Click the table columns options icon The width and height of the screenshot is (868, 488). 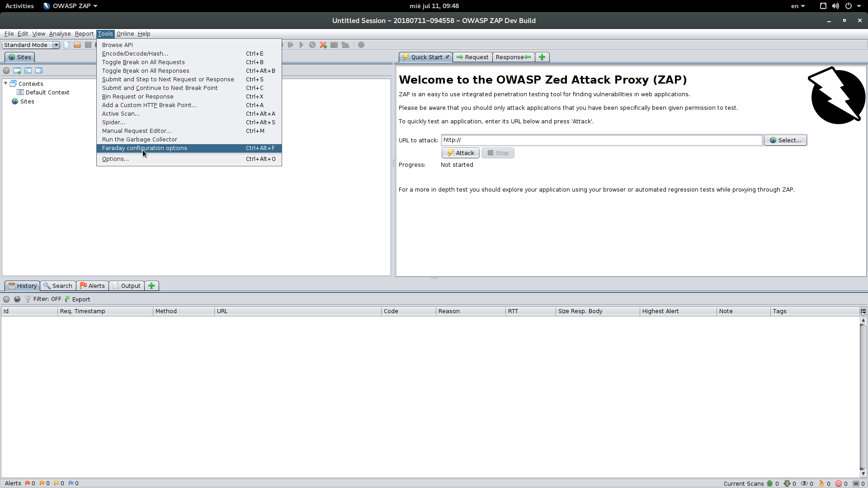pos(863,311)
